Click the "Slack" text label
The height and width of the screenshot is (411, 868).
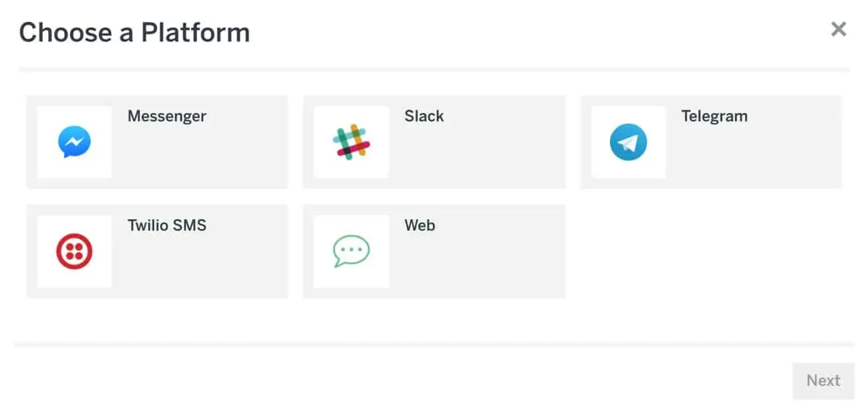click(424, 116)
